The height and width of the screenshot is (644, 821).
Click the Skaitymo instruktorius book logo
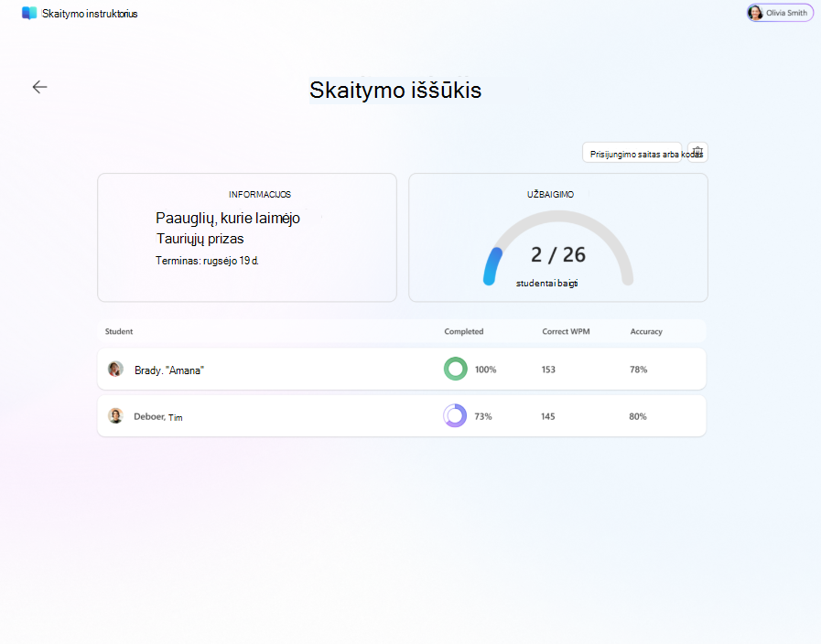[29, 13]
